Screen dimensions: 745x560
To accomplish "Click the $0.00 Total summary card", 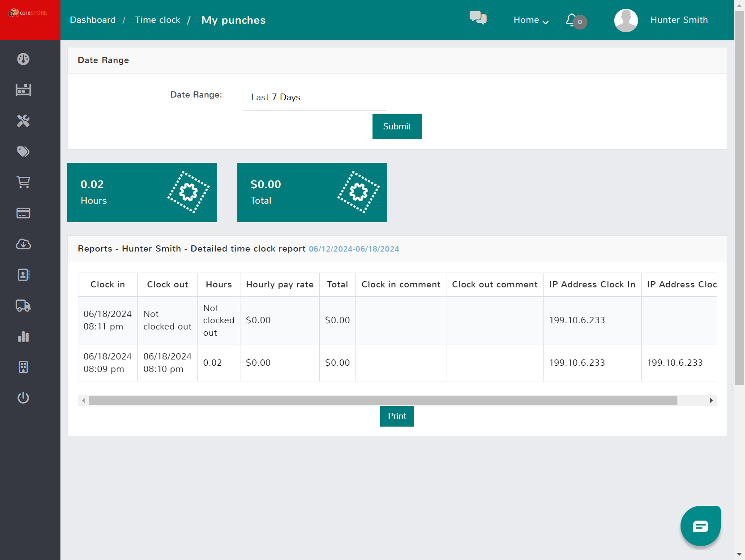I will pos(312,192).
